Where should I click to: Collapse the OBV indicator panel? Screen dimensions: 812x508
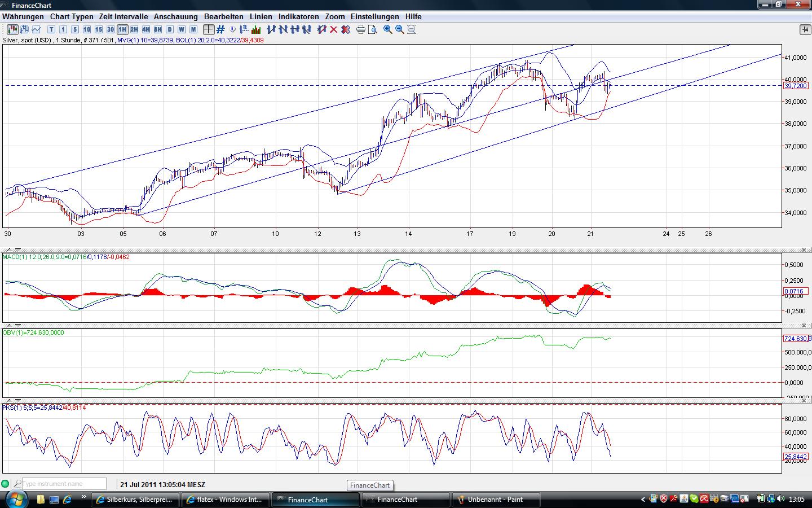18,325
